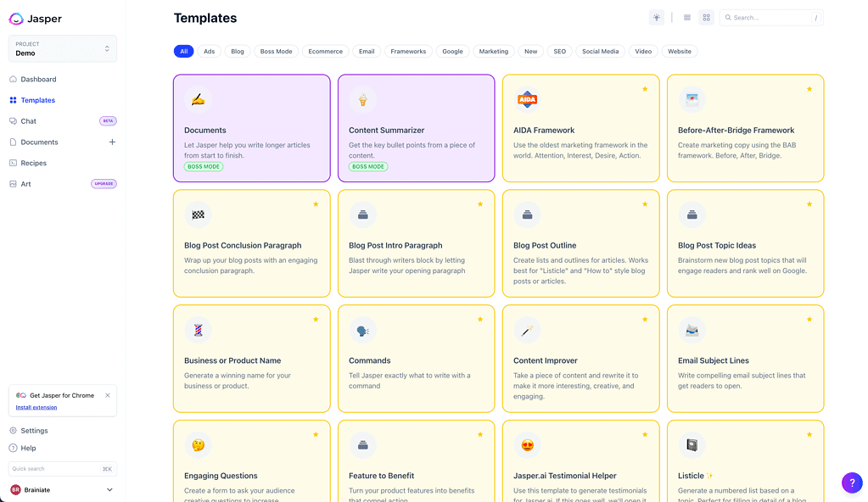
Task: Add a new document with plus icon
Action: click(112, 142)
